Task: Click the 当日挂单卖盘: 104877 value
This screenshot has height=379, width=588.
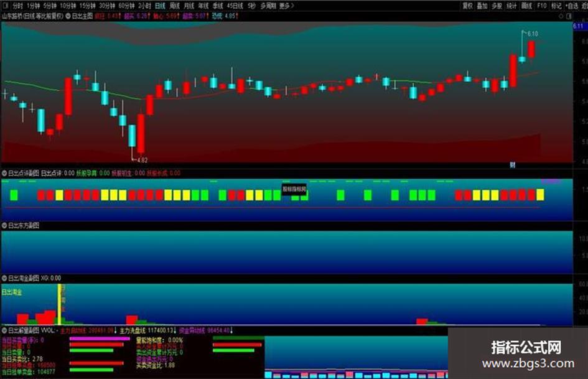Action: 28,372
